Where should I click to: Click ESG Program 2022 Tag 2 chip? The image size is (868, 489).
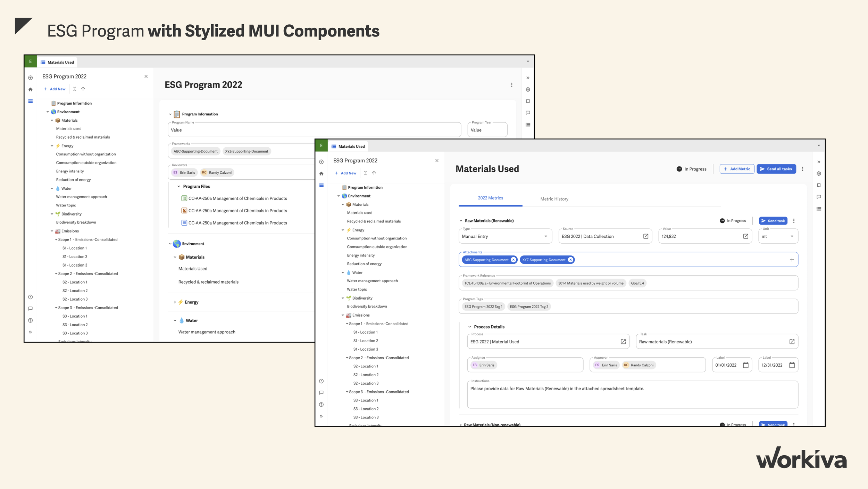(x=529, y=307)
